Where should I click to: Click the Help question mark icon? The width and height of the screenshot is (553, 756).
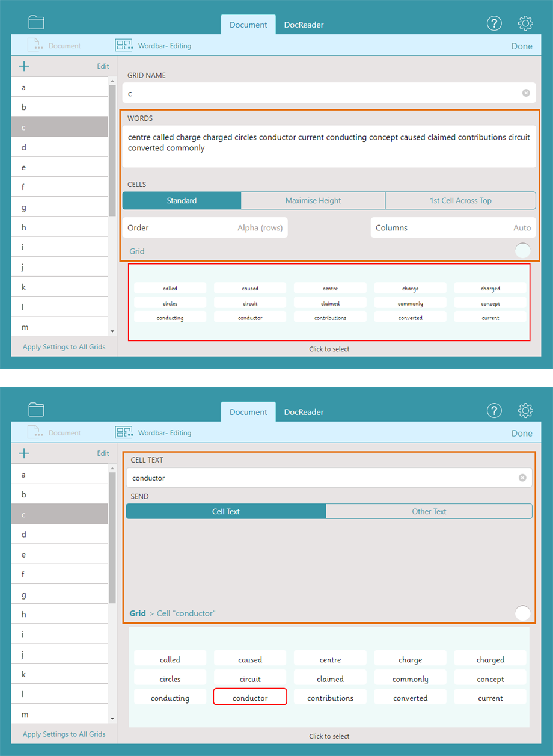pyautogui.click(x=494, y=23)
